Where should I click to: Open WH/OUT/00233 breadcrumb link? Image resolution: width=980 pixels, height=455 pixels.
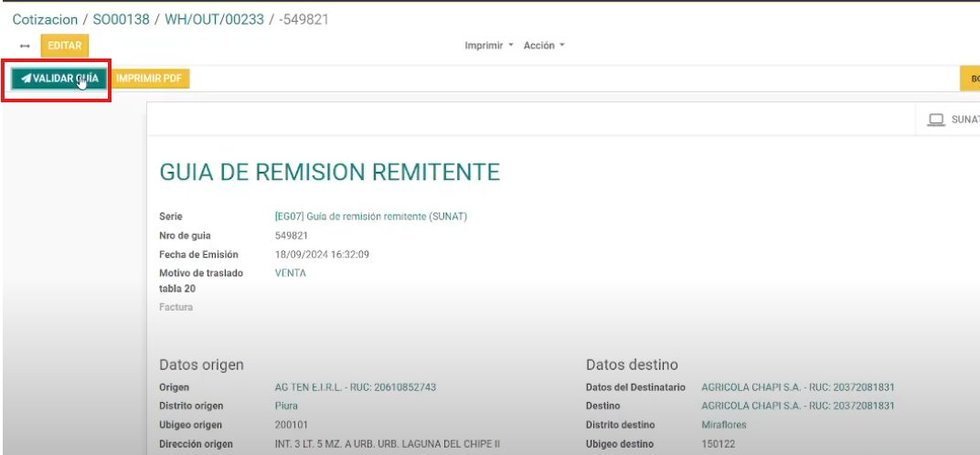click(x=214, y=19)
